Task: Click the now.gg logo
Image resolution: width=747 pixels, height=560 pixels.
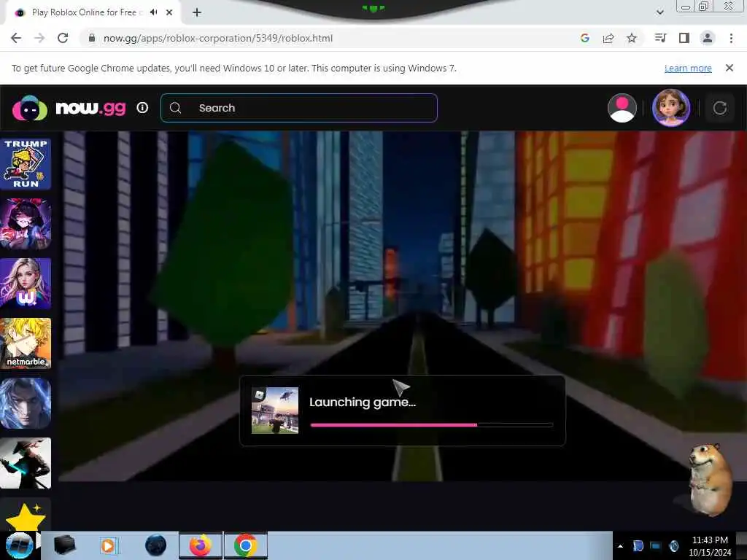Action: pos(69,108)
